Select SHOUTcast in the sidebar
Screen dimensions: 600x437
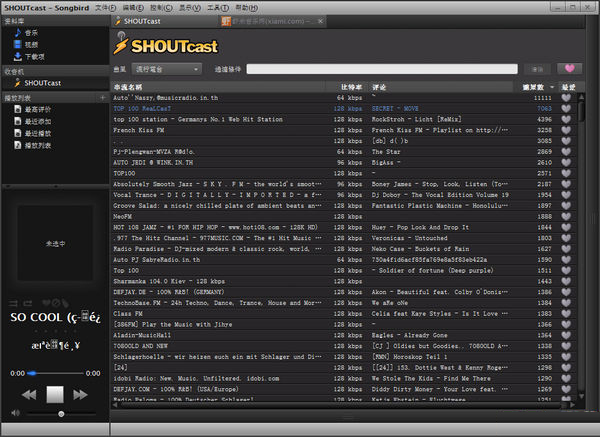pos(42,83)
